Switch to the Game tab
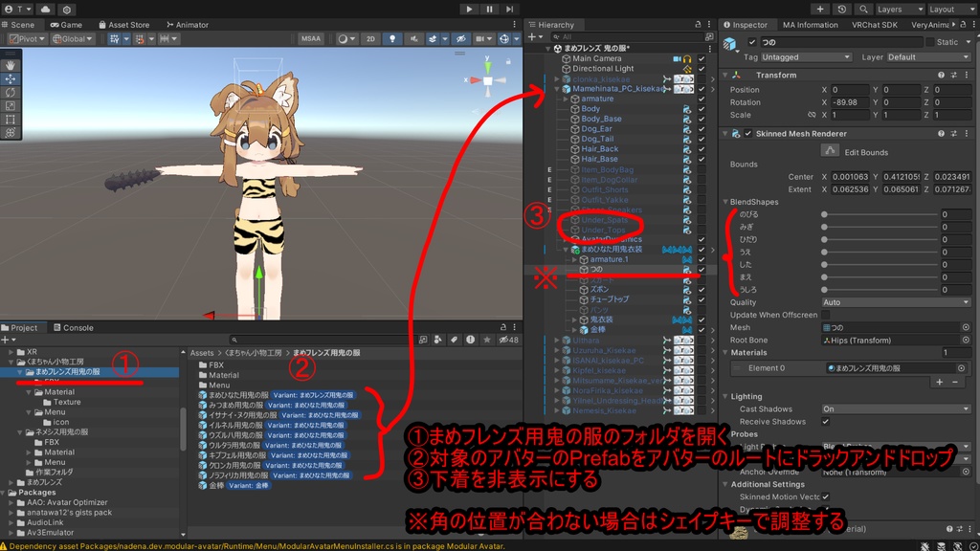 pyautogui.click(x=66, y=25)
